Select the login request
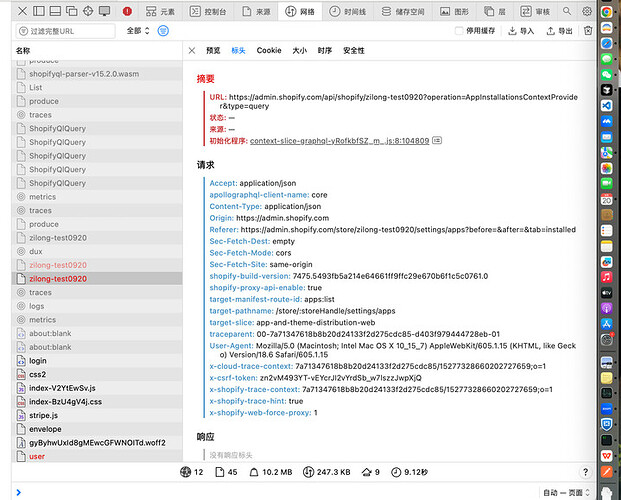Image resolution: width=621 pixels, height=500 pixels. [97, 361]
